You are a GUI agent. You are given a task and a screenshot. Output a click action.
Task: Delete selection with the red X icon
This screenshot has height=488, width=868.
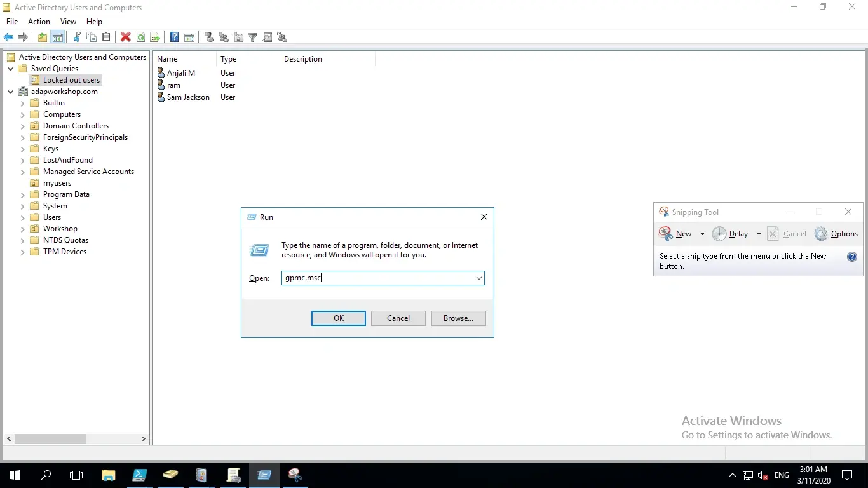click(x=126, y=37)
